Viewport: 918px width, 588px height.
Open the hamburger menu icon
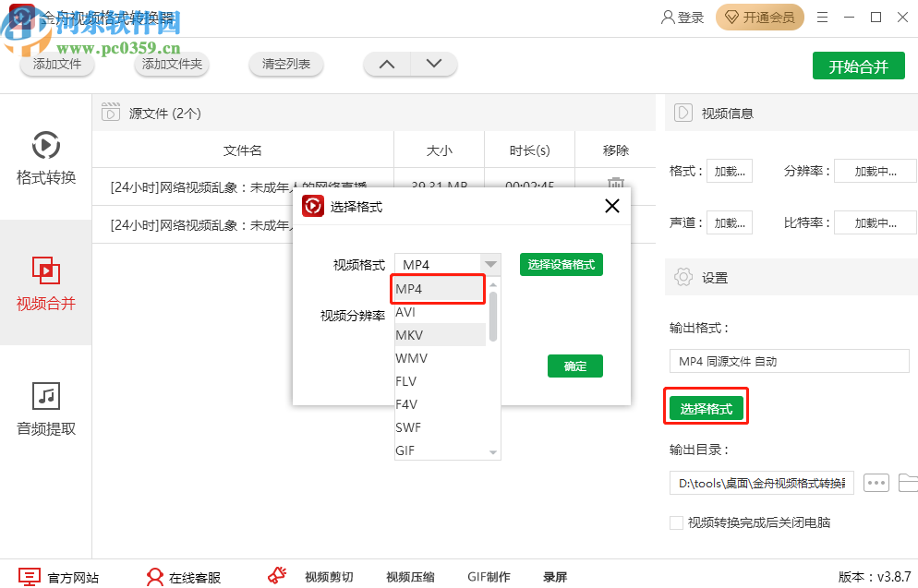[x=823, y=18]
